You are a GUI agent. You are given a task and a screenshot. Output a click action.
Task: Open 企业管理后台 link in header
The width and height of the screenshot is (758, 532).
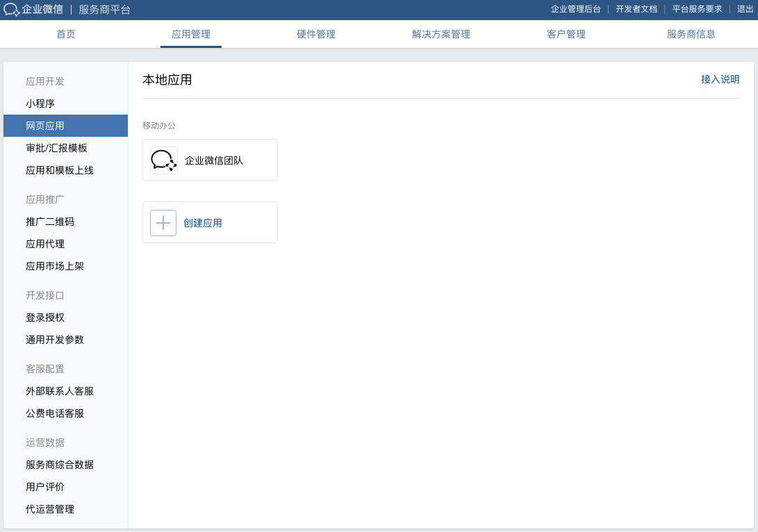576,9
